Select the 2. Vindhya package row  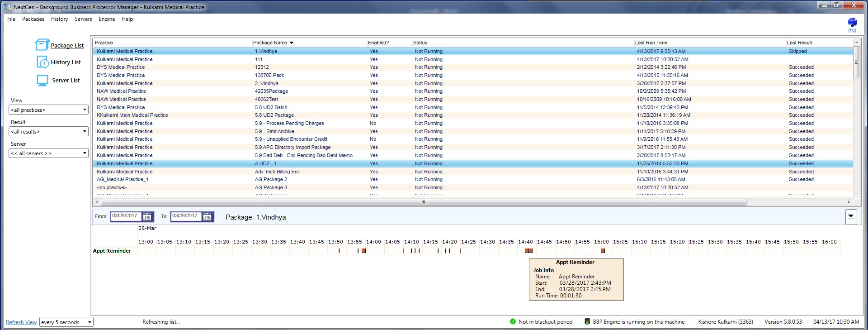coord(473,83)
